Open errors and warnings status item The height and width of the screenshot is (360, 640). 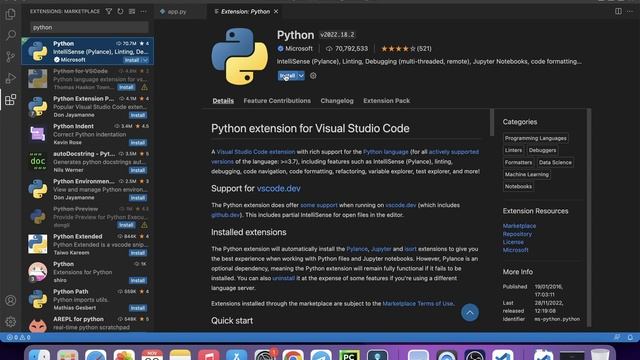pyautogui.click(x=18, y=338)
